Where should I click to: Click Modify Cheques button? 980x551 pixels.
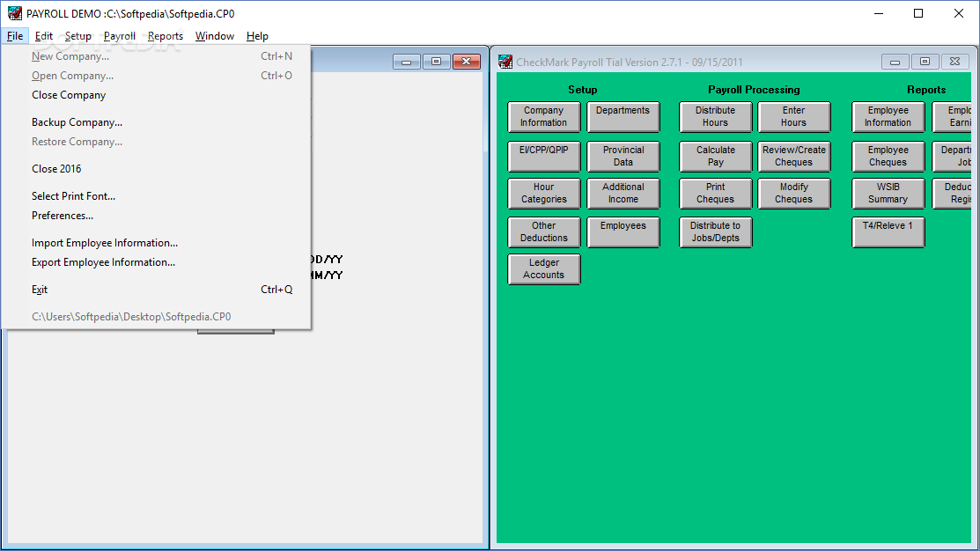pyautogui.click(x=793, y=193)
